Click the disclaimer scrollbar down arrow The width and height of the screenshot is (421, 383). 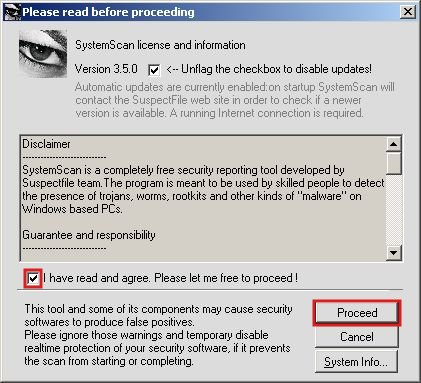tap(394, 253)
